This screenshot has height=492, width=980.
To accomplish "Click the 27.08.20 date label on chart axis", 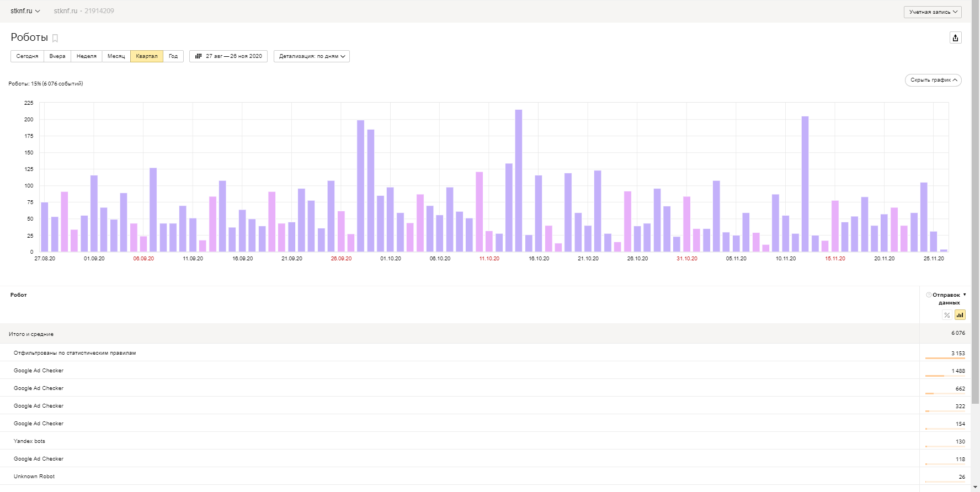I will pos(45,259).
